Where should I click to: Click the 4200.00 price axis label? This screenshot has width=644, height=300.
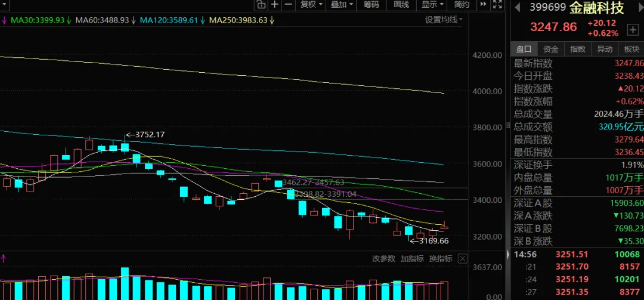487,55
